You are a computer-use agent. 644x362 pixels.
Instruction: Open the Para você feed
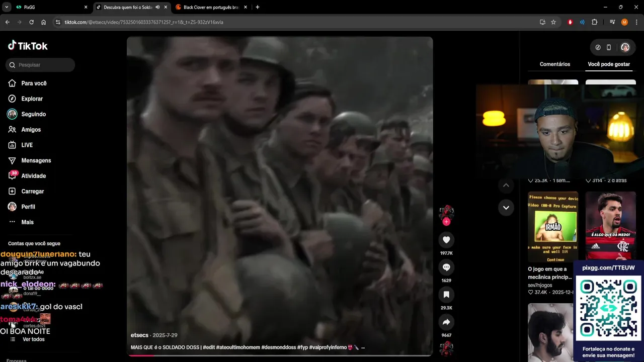(34, 83)
